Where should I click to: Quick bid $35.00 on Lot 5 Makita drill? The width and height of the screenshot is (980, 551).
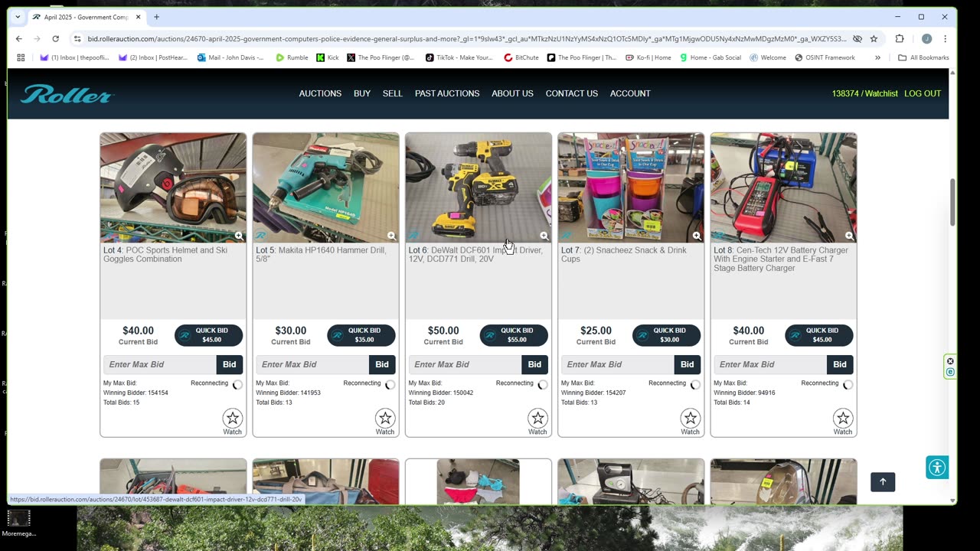coord(361,335)
